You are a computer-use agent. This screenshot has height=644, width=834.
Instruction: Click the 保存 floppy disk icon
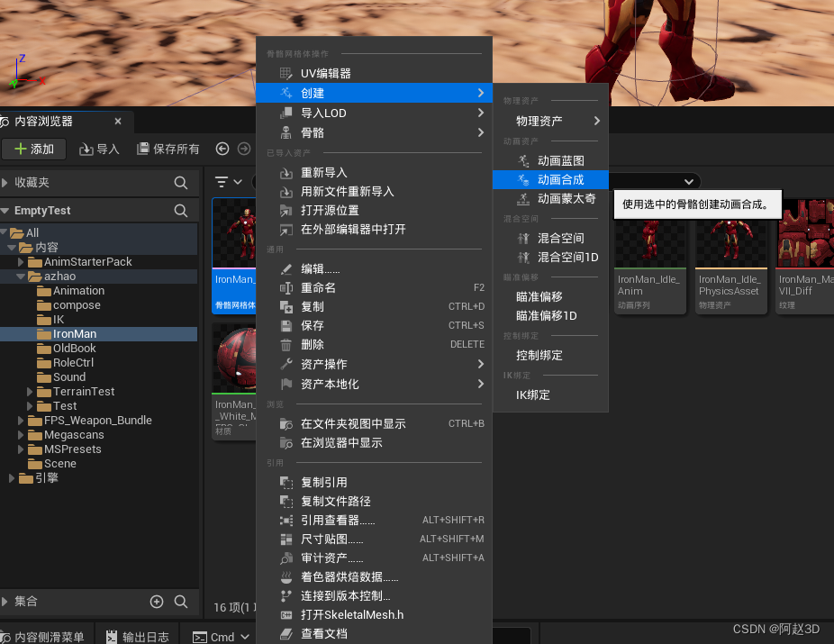coord(286,325)
